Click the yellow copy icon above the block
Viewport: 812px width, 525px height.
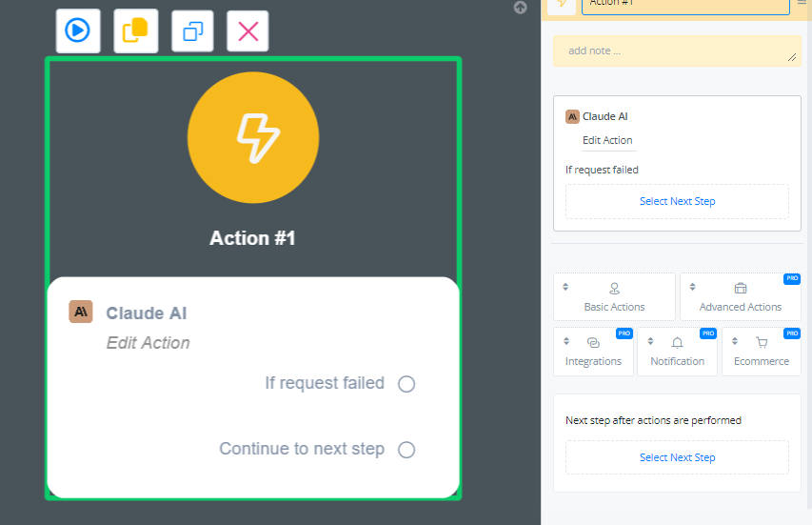(x=135, y=30)
